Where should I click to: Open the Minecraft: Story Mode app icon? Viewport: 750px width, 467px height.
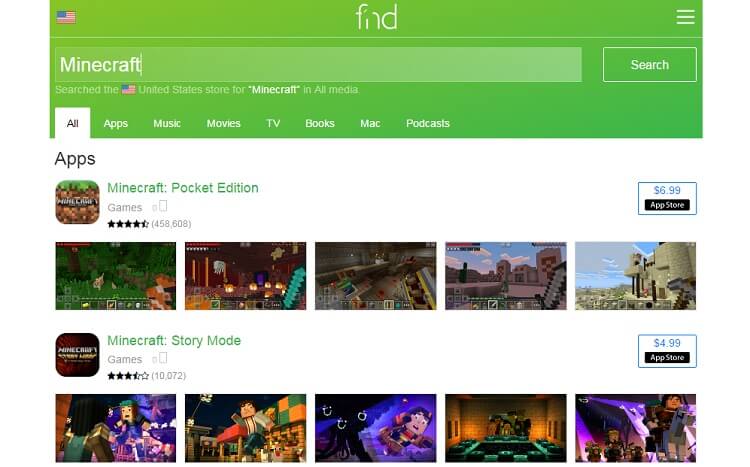click(77, 355)
